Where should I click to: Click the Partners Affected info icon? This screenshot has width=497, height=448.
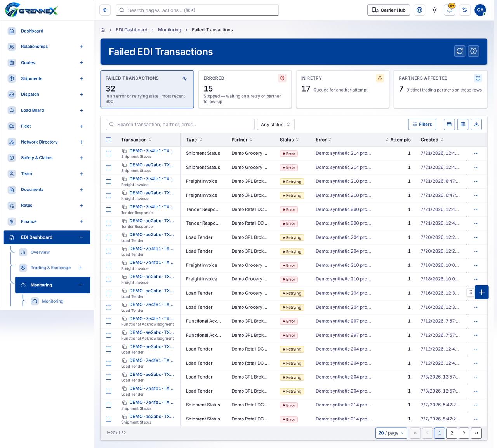[478, 78]
